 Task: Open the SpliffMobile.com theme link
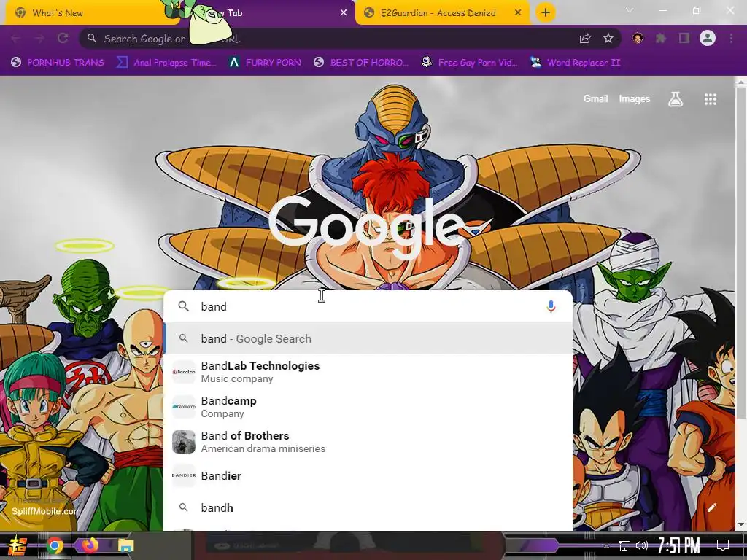point(46,511)
